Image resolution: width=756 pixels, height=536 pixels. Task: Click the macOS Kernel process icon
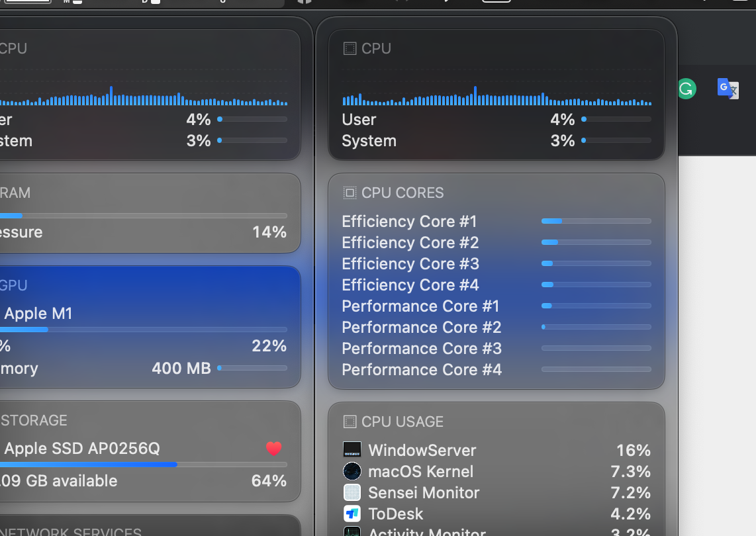(x=352, y=471)
